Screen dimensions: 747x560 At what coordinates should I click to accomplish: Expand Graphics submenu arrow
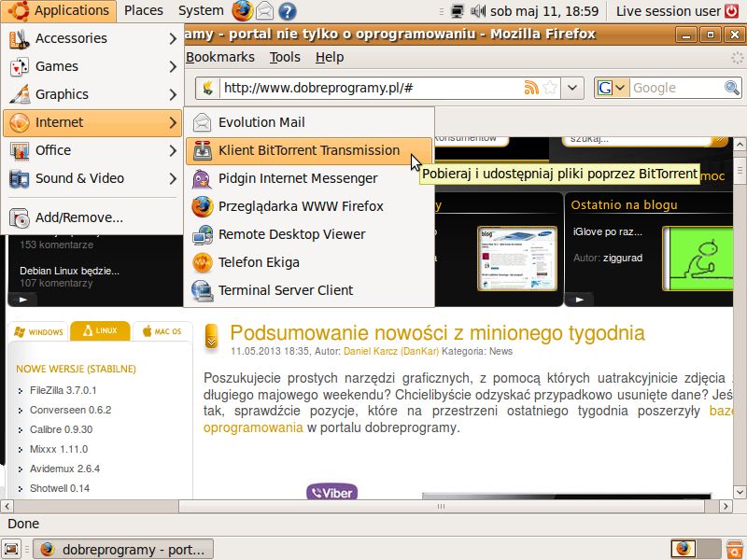point(173,95)
